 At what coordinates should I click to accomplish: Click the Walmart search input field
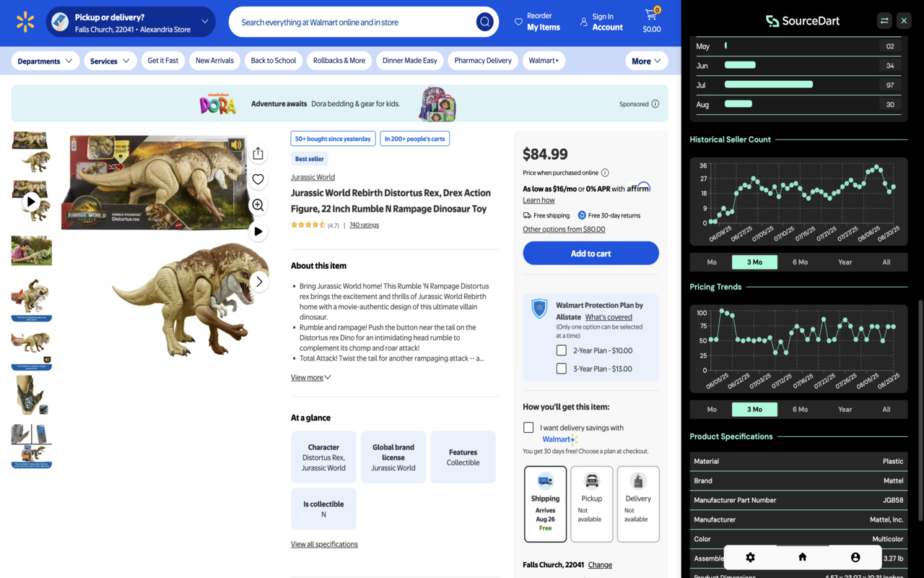(354, 22)
